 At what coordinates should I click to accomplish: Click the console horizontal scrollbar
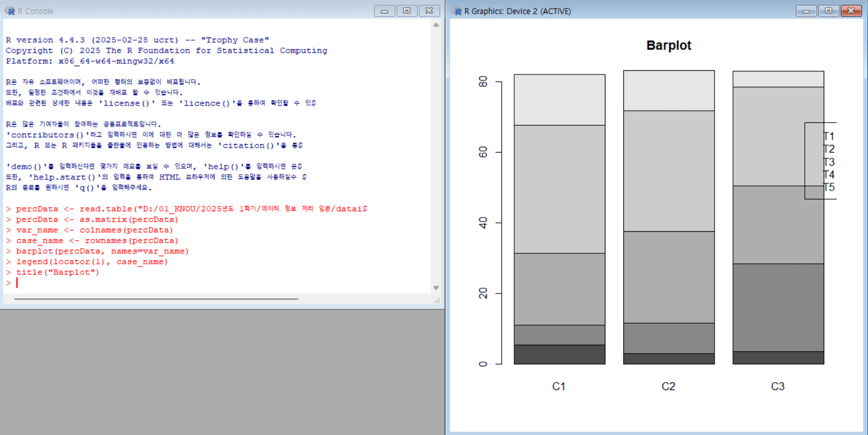tap(156, 299)
